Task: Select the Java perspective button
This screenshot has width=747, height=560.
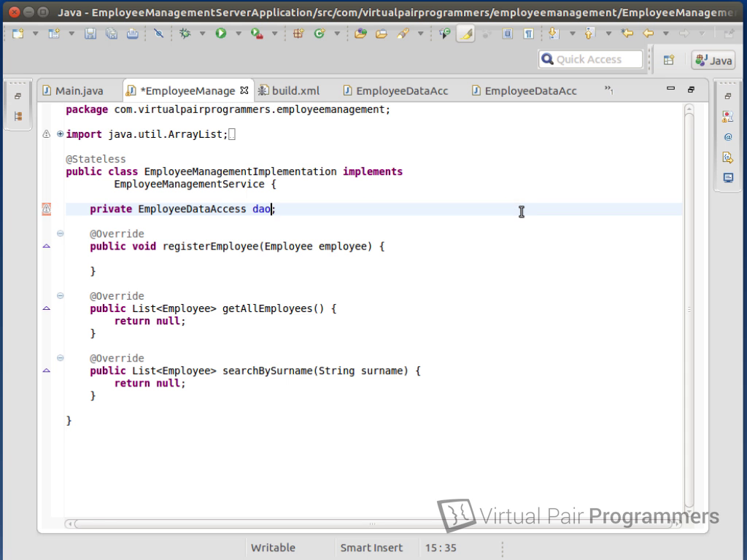Action: click(x=713, y=61)
